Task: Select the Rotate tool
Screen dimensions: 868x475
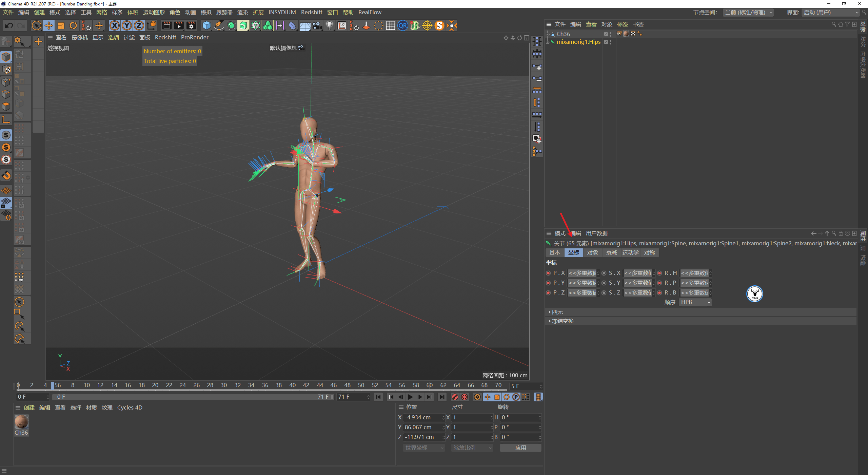Action: point(73,25)
